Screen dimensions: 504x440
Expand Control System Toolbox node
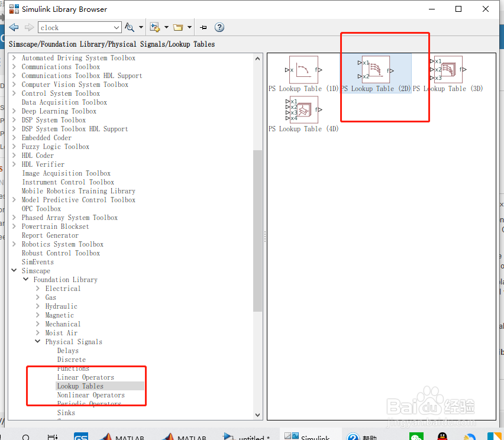tap(14, 93)
